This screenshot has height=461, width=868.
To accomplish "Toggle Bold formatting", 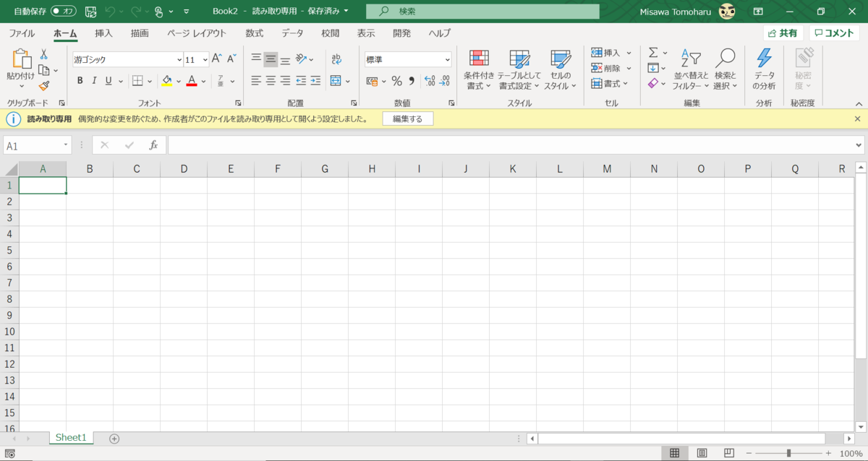I will [80, 81].
